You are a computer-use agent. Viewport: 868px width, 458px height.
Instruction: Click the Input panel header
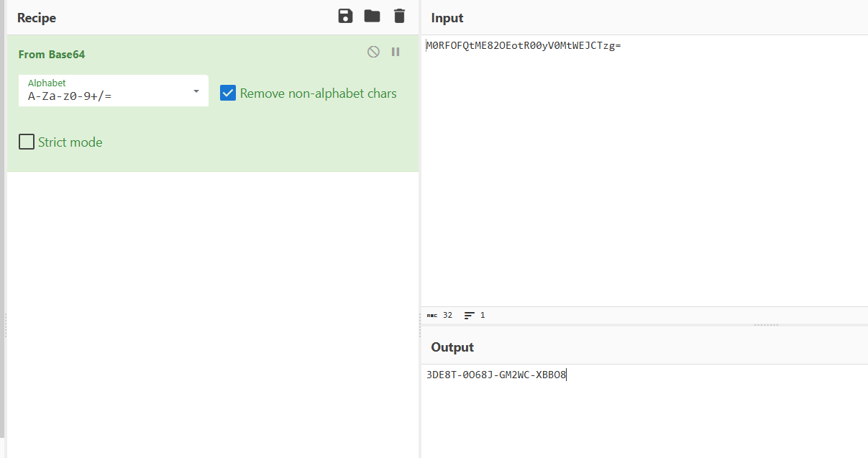pos(447,18)
